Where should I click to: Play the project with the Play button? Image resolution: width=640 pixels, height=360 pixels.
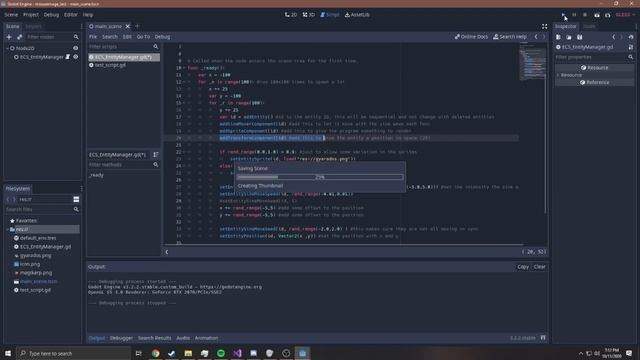[563, 15]
